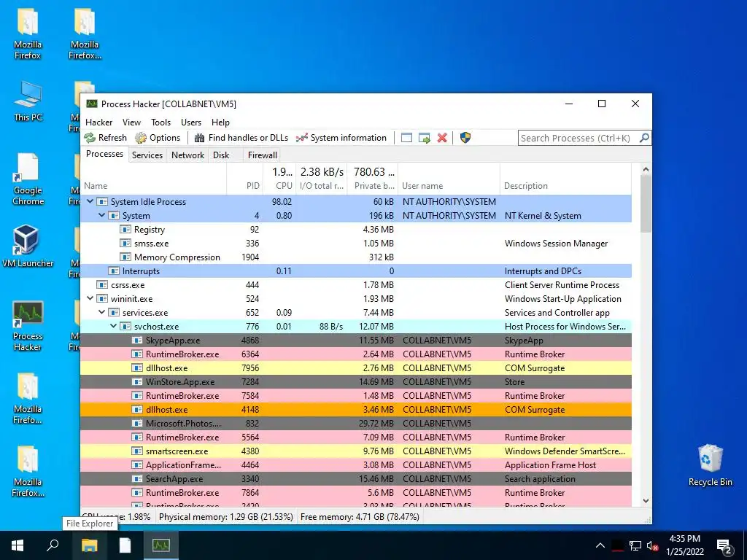Collapse the svchost.exe 776 node
This screenshot has width=747, height=560.
[113, 326]
